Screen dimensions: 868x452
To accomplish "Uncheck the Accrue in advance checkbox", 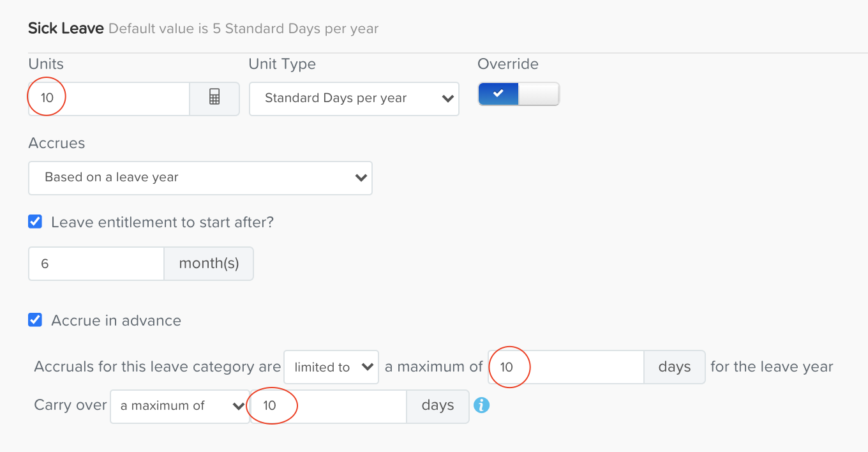I will coord(35,320).
